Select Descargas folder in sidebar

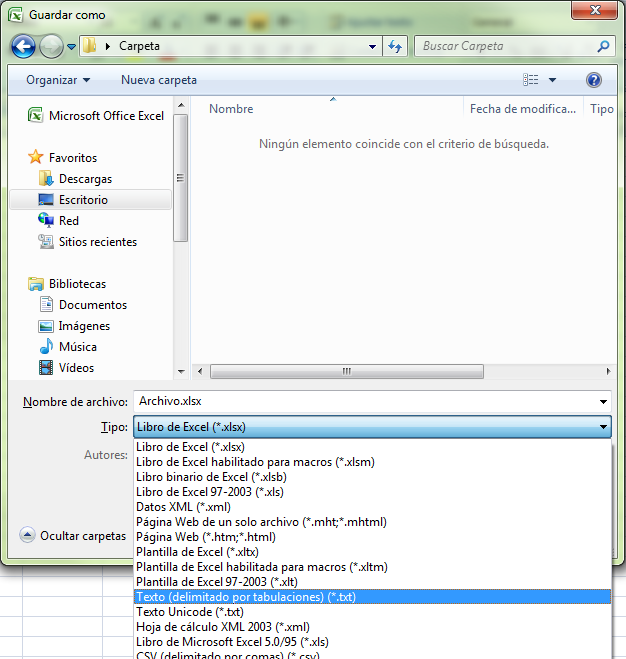[85, 179]
